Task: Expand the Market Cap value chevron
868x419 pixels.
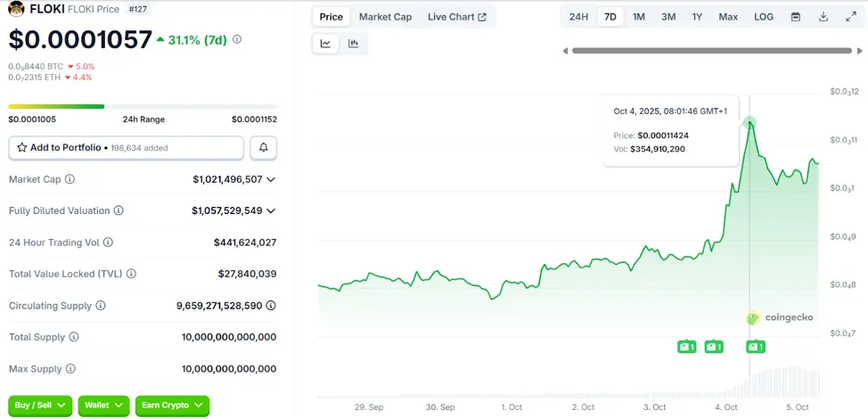Action: [x=271, y=179]
